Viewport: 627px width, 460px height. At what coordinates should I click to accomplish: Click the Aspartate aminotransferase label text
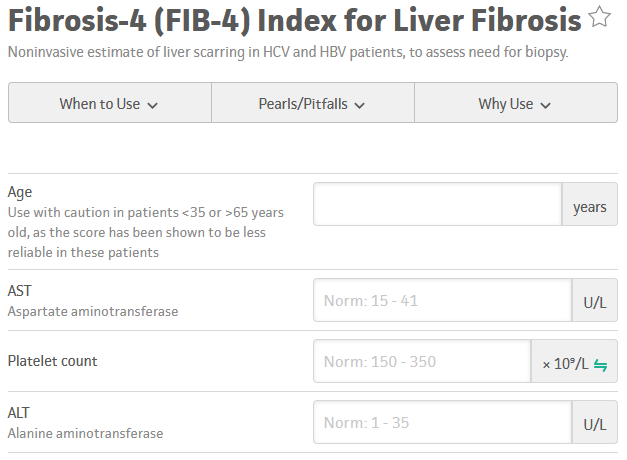(93, 312)
